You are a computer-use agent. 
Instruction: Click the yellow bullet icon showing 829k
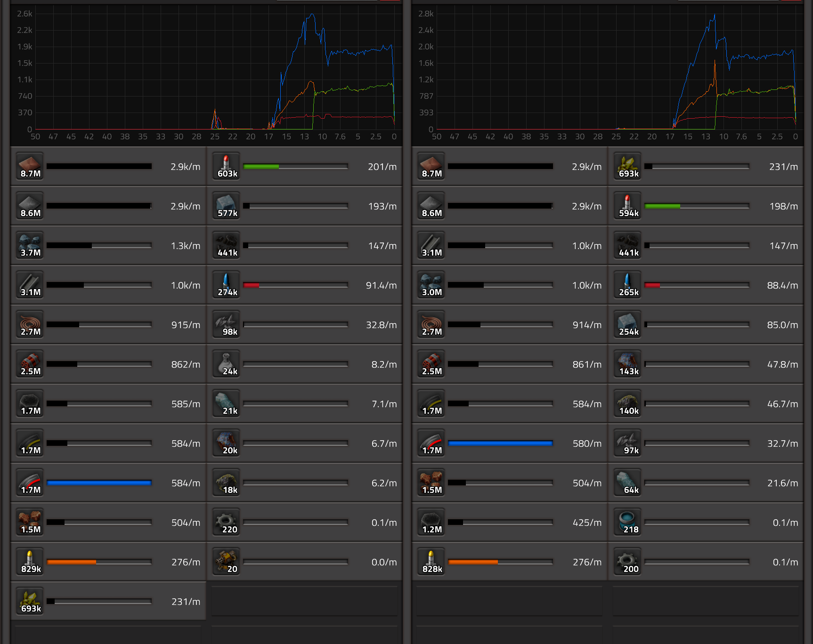(30, 562)
